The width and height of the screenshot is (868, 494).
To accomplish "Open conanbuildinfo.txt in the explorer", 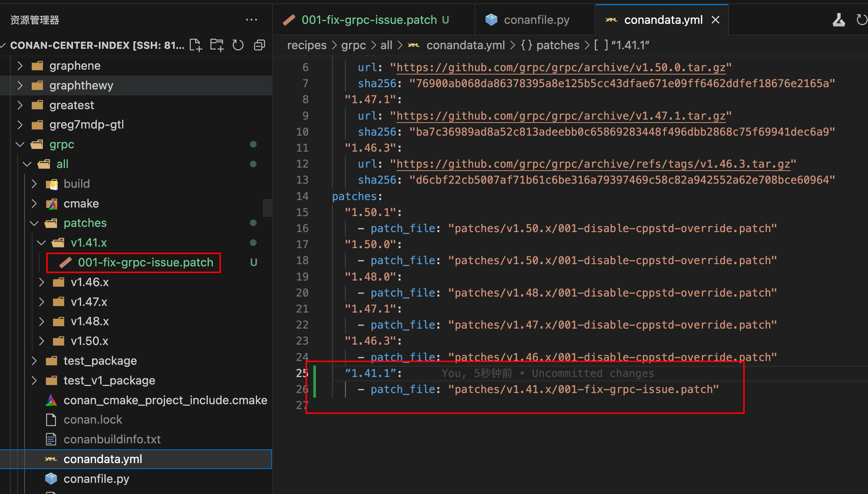I will point(136,439).
